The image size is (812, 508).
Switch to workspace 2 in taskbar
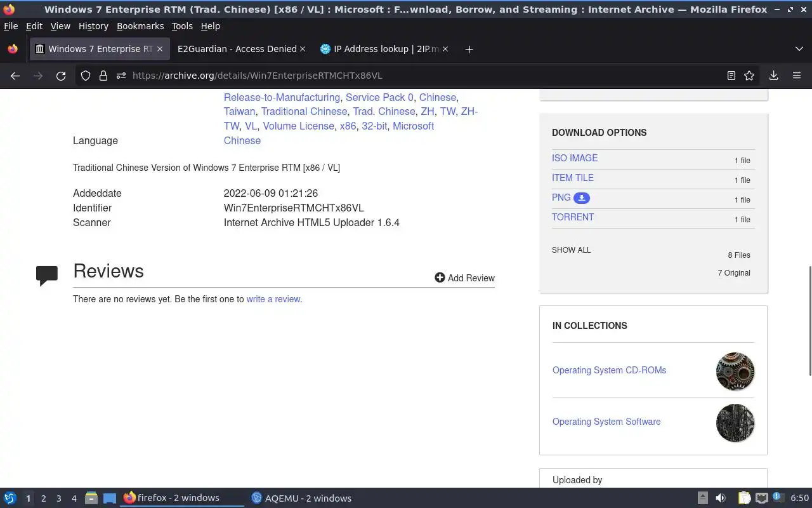point(43,498)
